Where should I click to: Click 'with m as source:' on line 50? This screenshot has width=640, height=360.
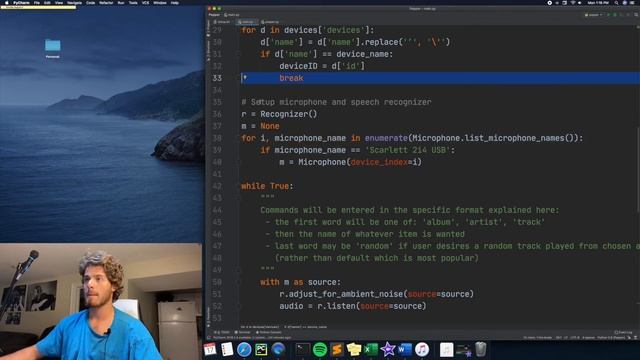tap(300, 282)
